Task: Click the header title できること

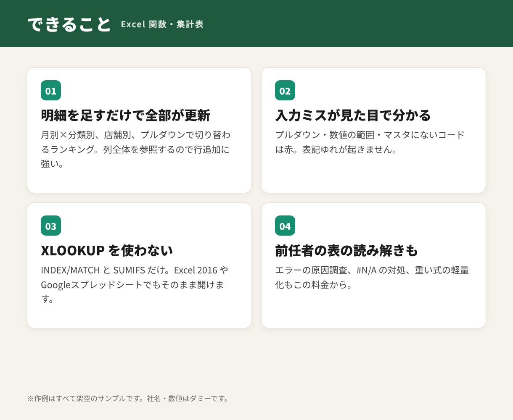Action: [69, 24]
